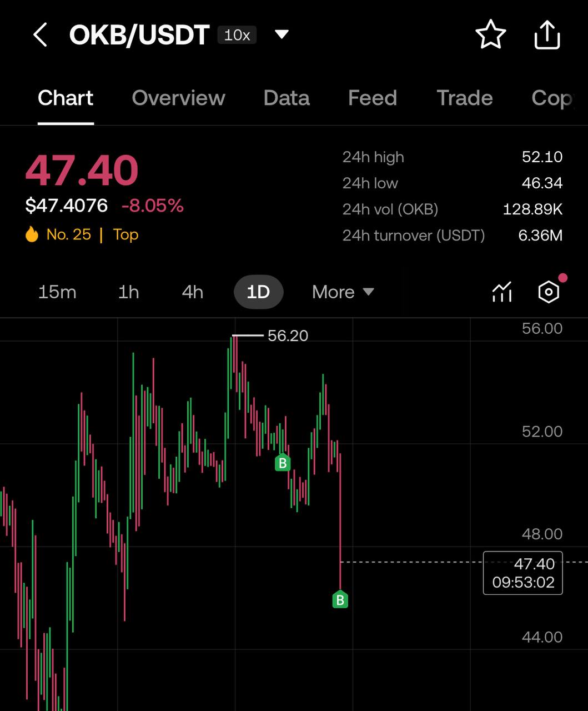This screenshot has width=588, height=711.
Task: Tap the flame hot ranking icon
Action: [x=32, y=234]
